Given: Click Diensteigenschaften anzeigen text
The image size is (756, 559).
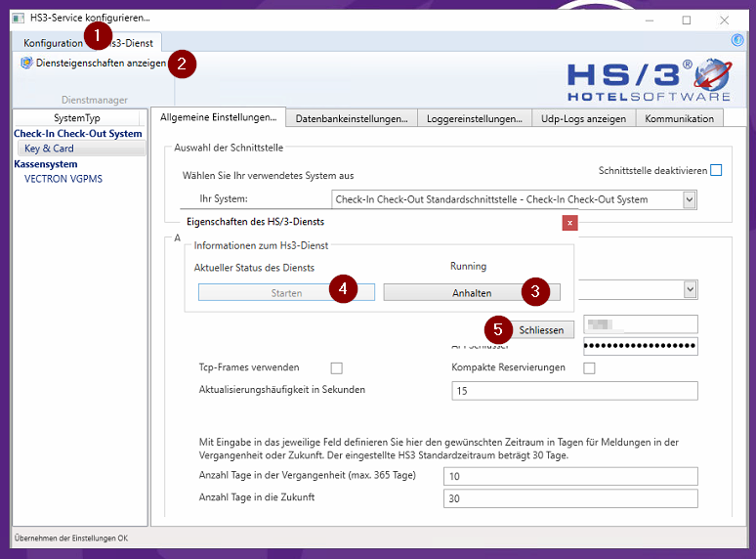Looking at the screenshot, I should coord(101,63).
